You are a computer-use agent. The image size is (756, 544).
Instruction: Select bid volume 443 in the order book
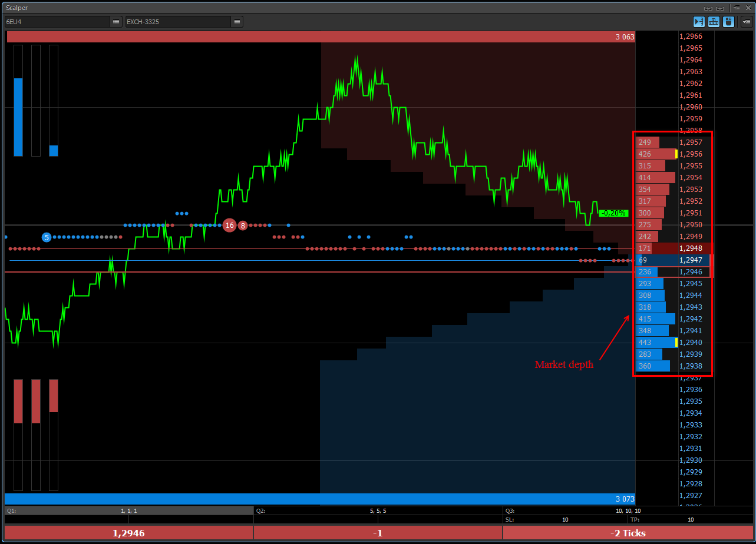click(x=657, y=343)
